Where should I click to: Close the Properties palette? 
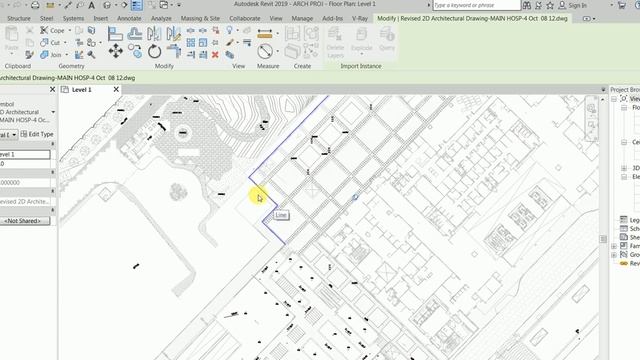(x=52, y=89)
